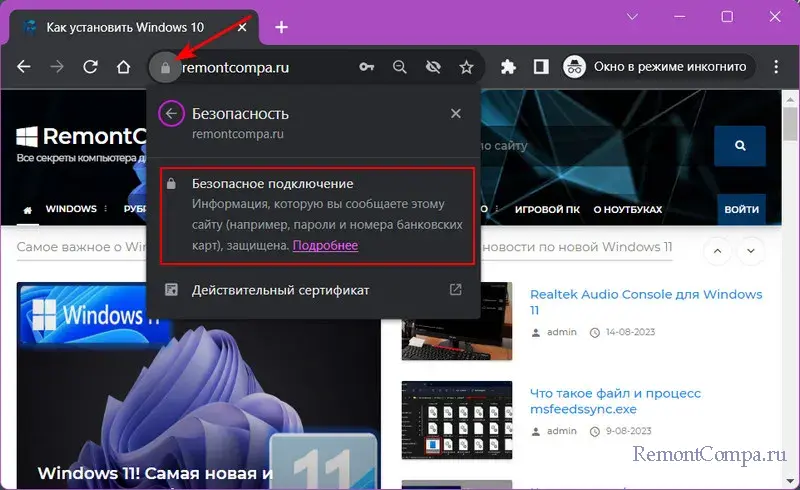Return with Безопасность popup back arrow
The width and height of the screenshot is (800, 490).
tap(171, 114)
